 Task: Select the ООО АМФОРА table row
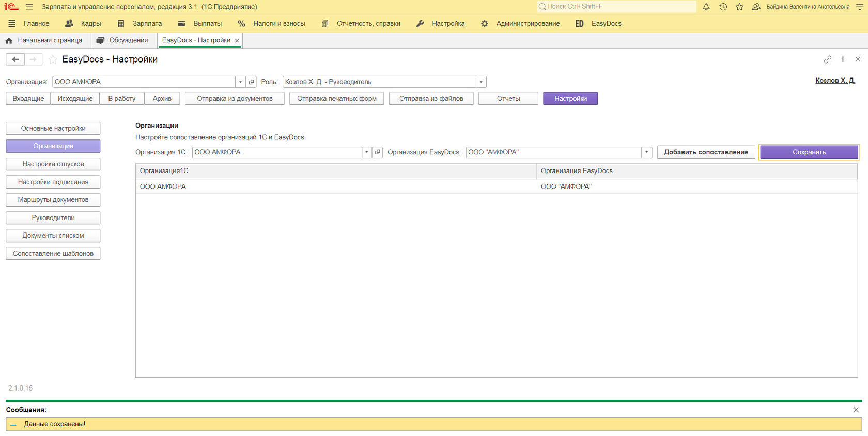coord(336,186)
